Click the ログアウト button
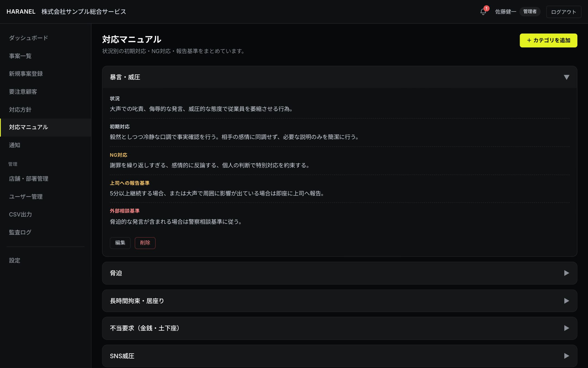 [563, 12]
